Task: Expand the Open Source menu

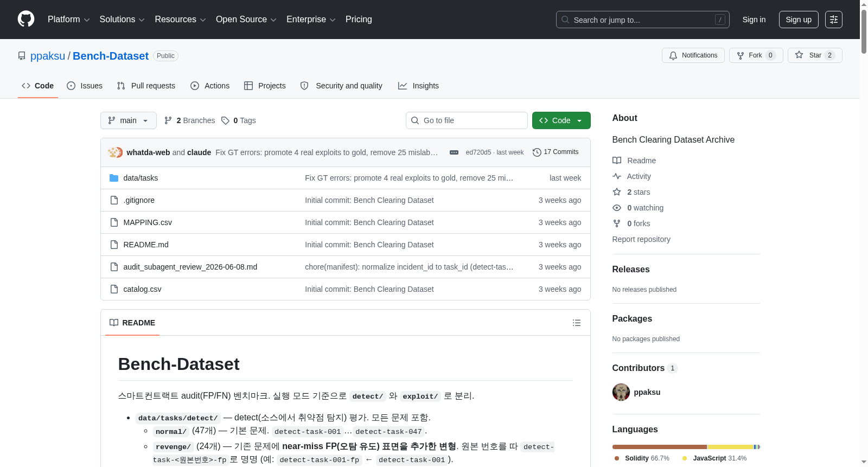Action: click(x=246, y=20)
